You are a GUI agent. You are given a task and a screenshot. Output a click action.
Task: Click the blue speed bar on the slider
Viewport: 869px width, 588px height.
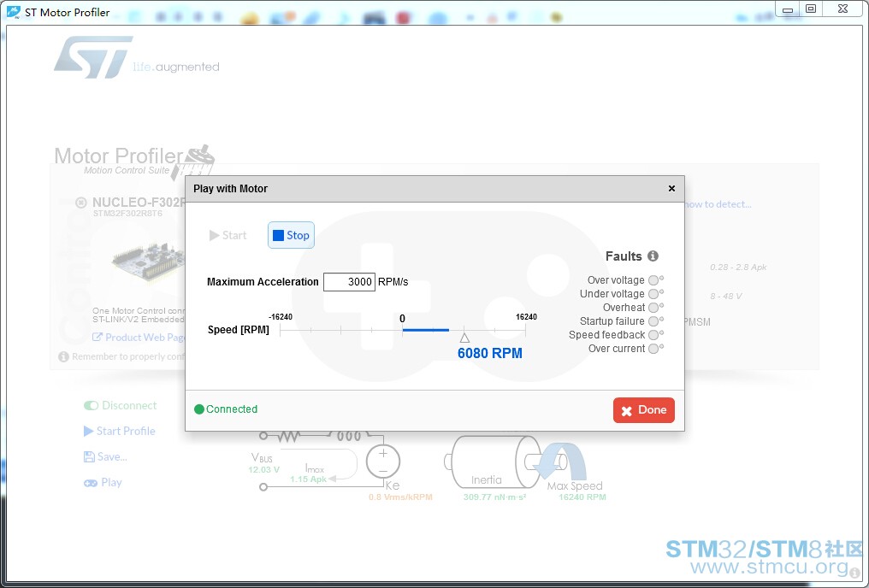point(426,330)
